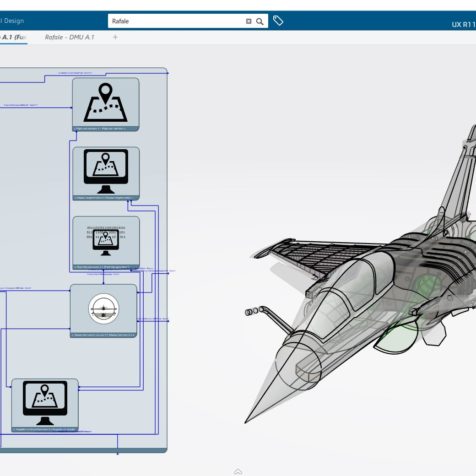Image resolution: width=476 pixels, height=476 pixels.
Task: Select the attitude indicator gauge block
Action: 104,311
